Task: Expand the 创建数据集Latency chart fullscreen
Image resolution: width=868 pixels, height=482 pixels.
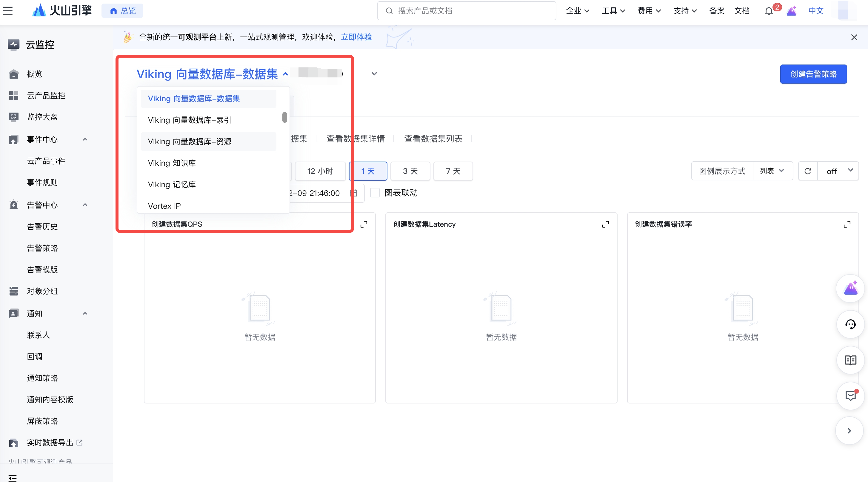Action: click(x=606, y=224)
